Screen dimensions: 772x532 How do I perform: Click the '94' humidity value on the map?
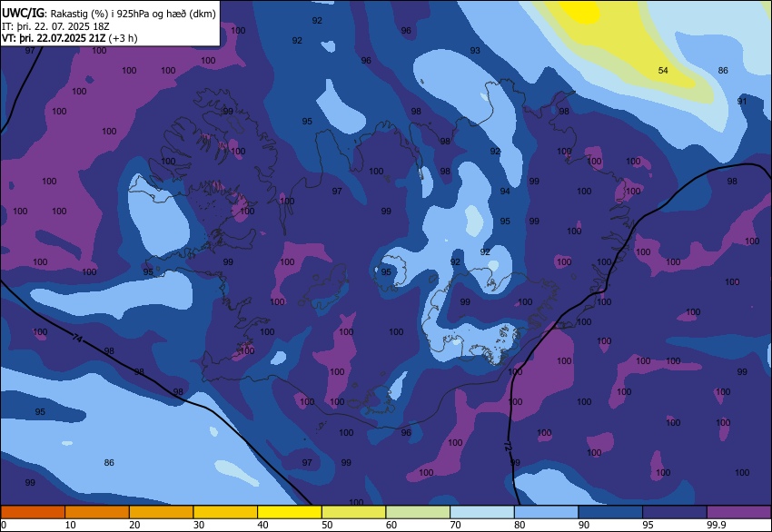(x=505, y=191)
